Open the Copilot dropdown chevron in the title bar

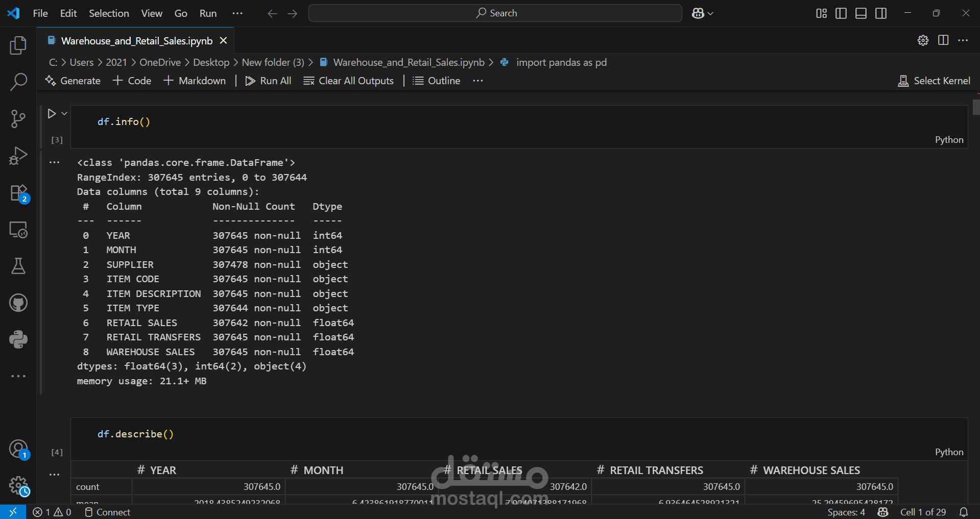[x=710, y=13]
